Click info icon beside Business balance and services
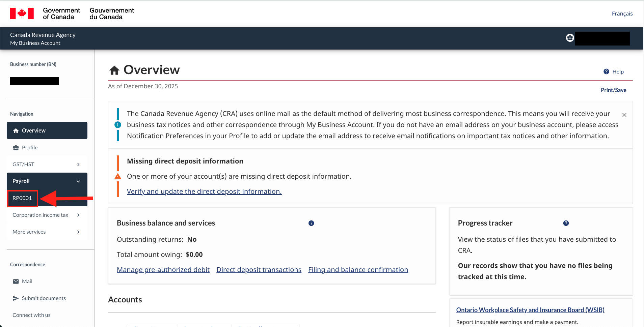 (311, 223)
